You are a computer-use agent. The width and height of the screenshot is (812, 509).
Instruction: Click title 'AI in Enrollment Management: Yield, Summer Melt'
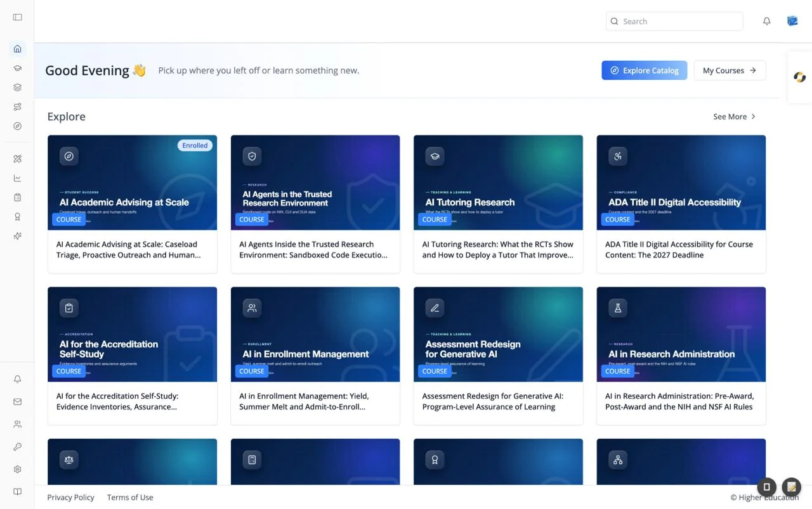(x=304, y=401)
